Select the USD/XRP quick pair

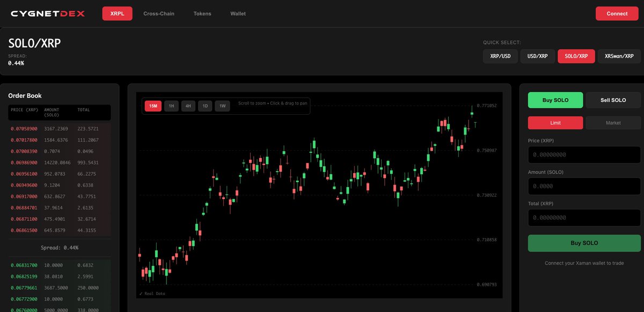(x=538, y=56)
